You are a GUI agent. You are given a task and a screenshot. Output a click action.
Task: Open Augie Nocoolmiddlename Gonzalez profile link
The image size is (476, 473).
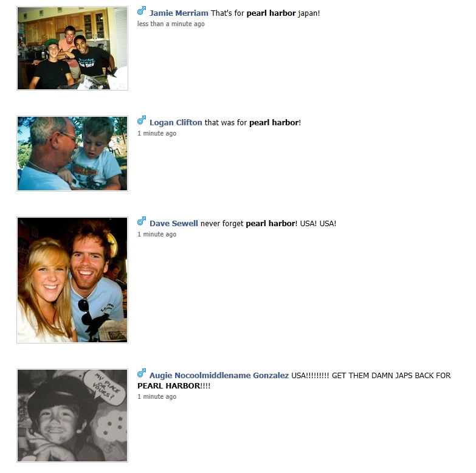(219, 376)
